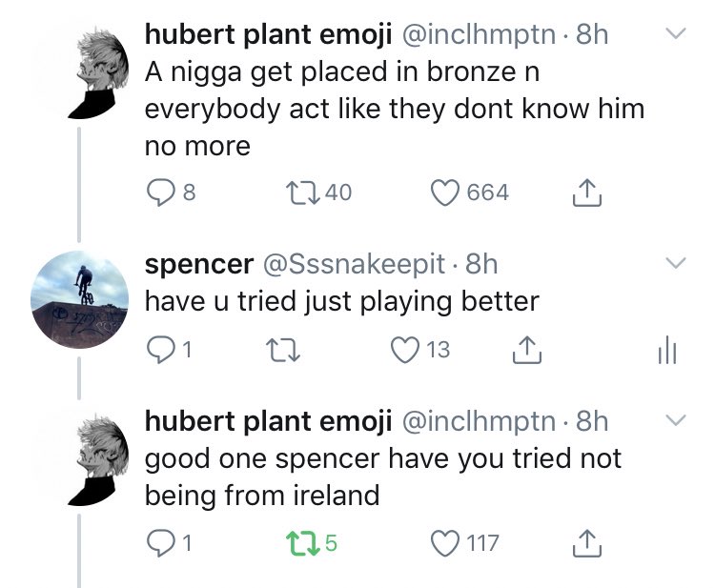715x588 pixels.
Task: Undo the green retweet with 5 retweets
Action: pyautogui.click(x=301, y=543)
